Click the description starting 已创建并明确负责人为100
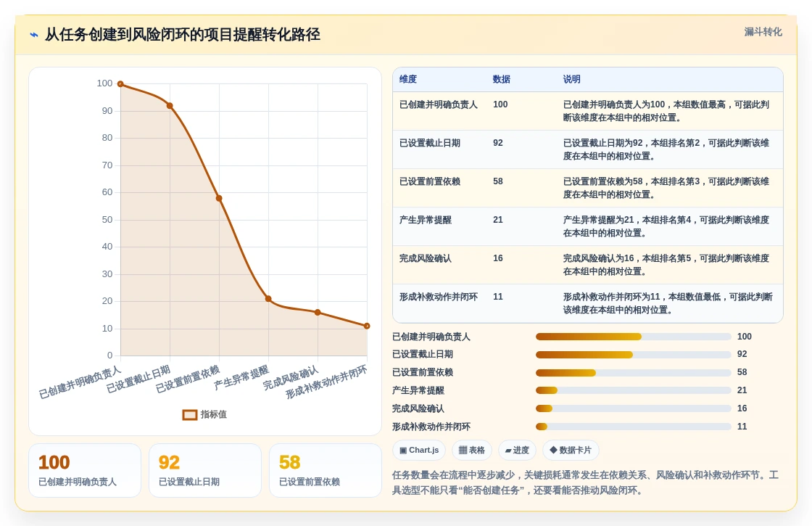This screenshot has width=812, height=526. coord(666,111)
